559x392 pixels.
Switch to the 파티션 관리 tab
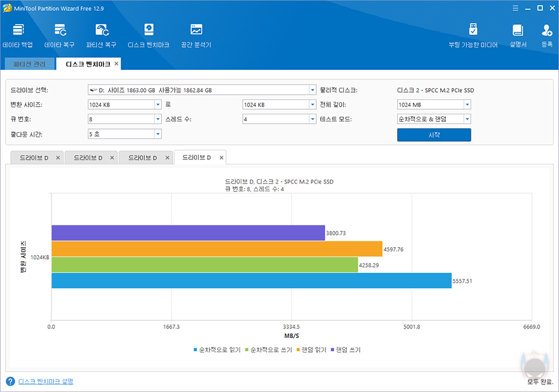click(x=30, y=64)
